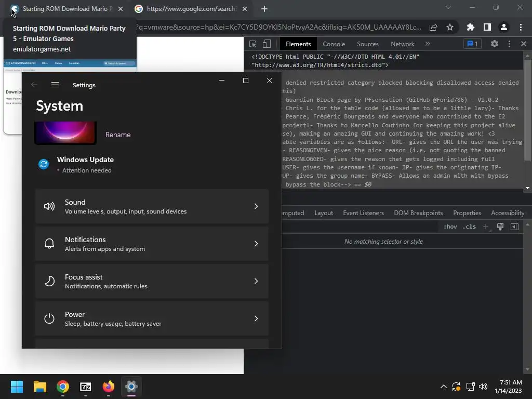Show hidden icons with the tray chevron

[x=443, y=387]
